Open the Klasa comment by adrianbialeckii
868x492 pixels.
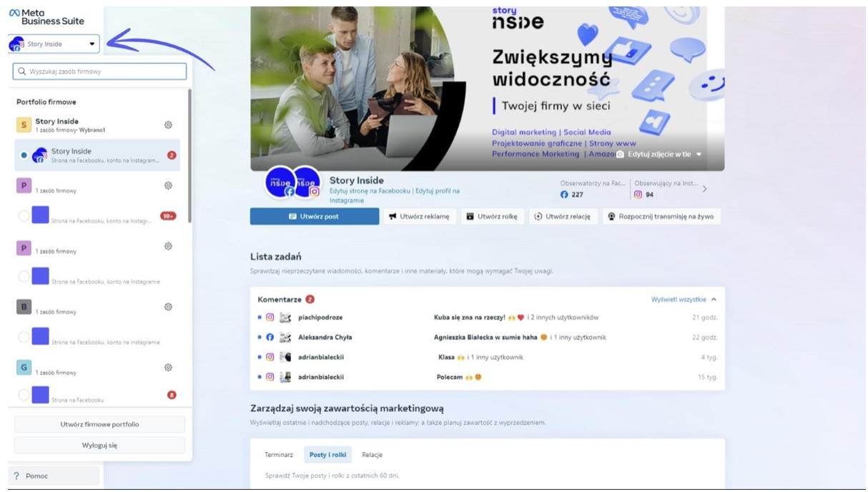(x=488, y=358)
